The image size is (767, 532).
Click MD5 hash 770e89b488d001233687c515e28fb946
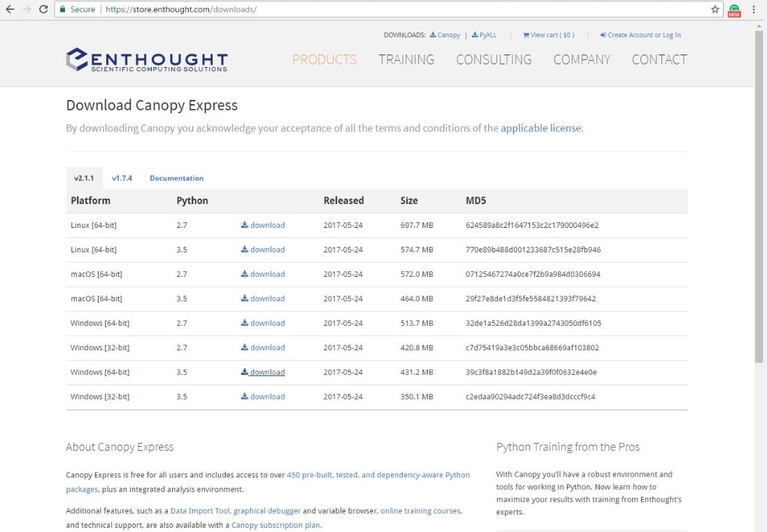(x=533, y=250)
